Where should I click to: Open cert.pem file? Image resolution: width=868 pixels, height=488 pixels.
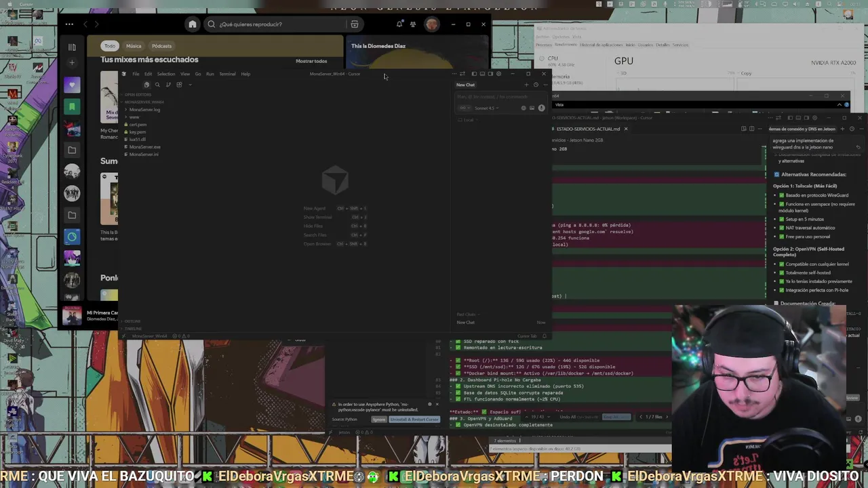[x=137, y=125]
